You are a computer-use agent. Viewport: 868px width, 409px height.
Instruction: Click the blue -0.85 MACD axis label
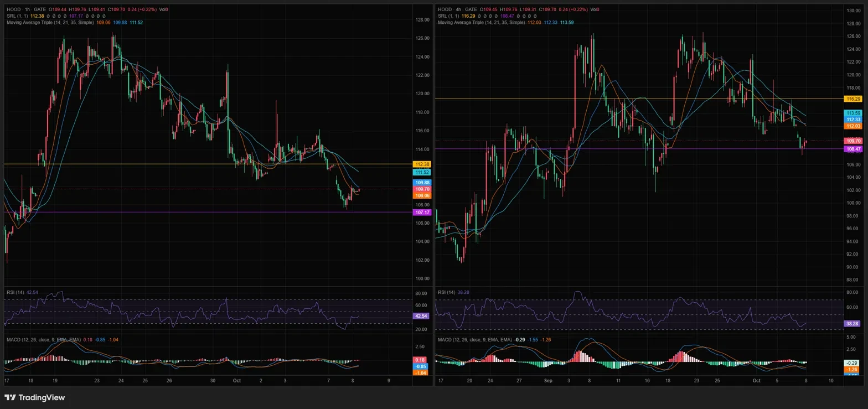click(421, 366)
